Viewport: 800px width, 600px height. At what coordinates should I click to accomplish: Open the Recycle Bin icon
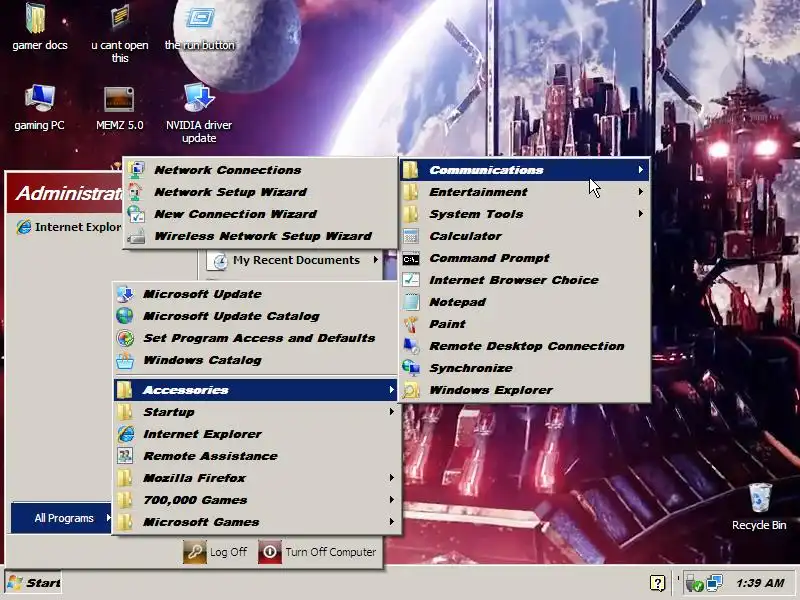[x=760, y=497]
